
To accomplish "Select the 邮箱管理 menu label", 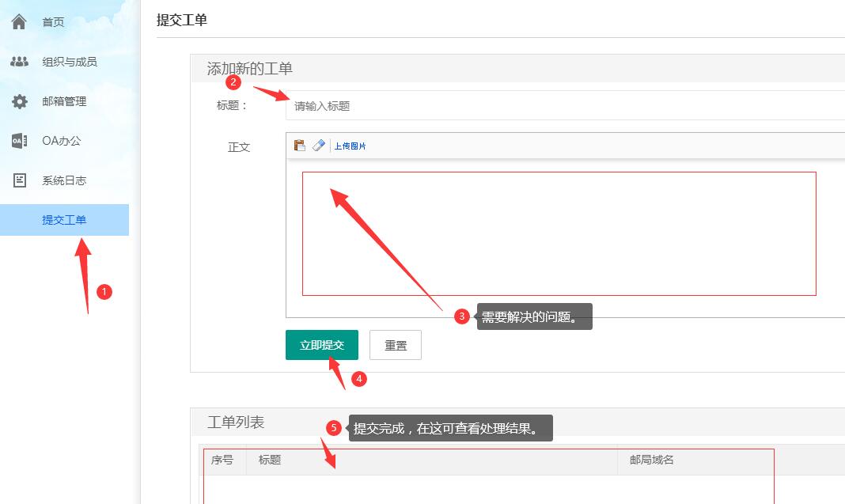I will point(64,101).
